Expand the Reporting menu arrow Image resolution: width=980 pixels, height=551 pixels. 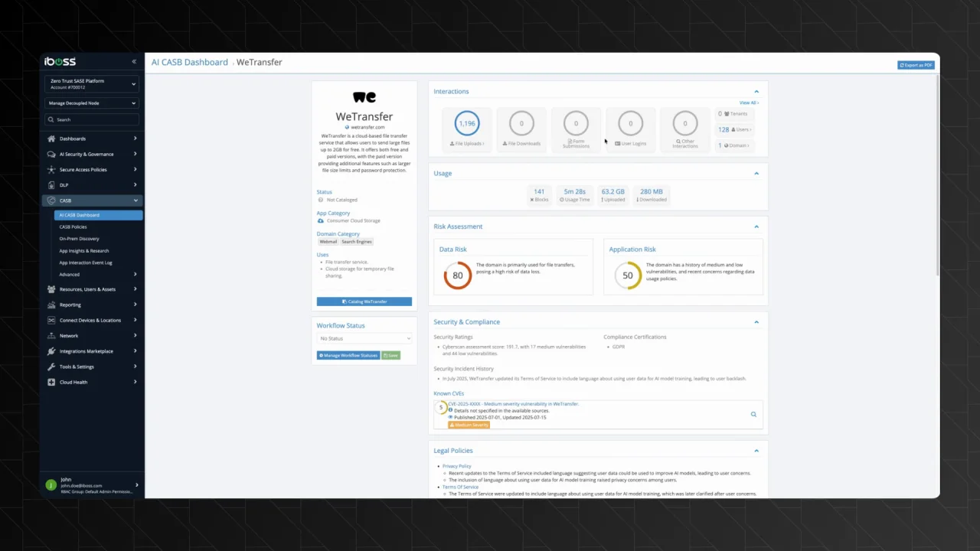(x=136, y=305)
